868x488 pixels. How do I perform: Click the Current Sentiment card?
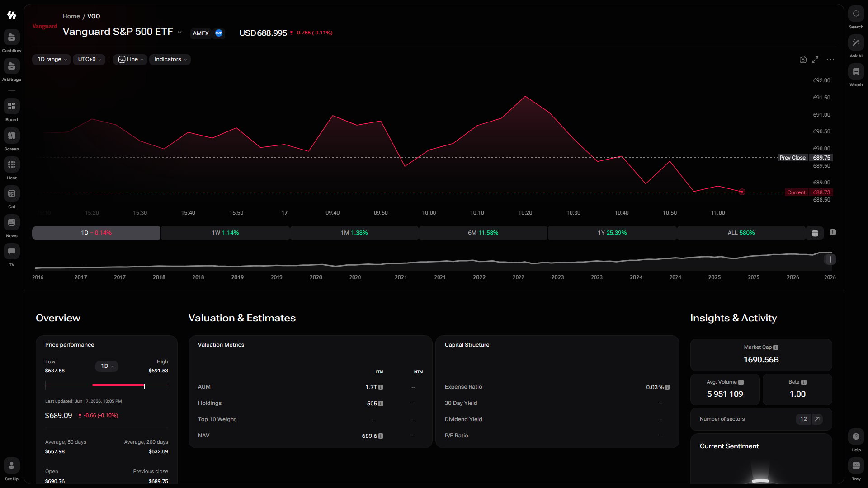[761, 459]
